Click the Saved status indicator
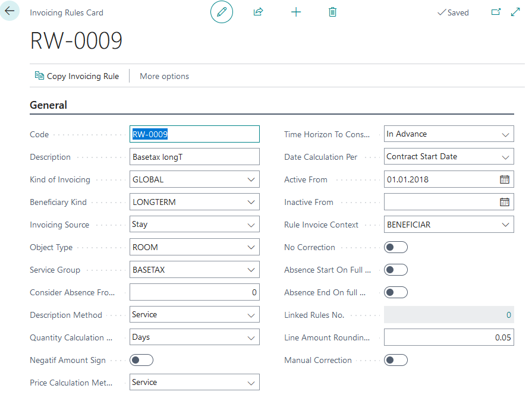Viewport: 532px width, 401px height. click(x=453, y=12)
